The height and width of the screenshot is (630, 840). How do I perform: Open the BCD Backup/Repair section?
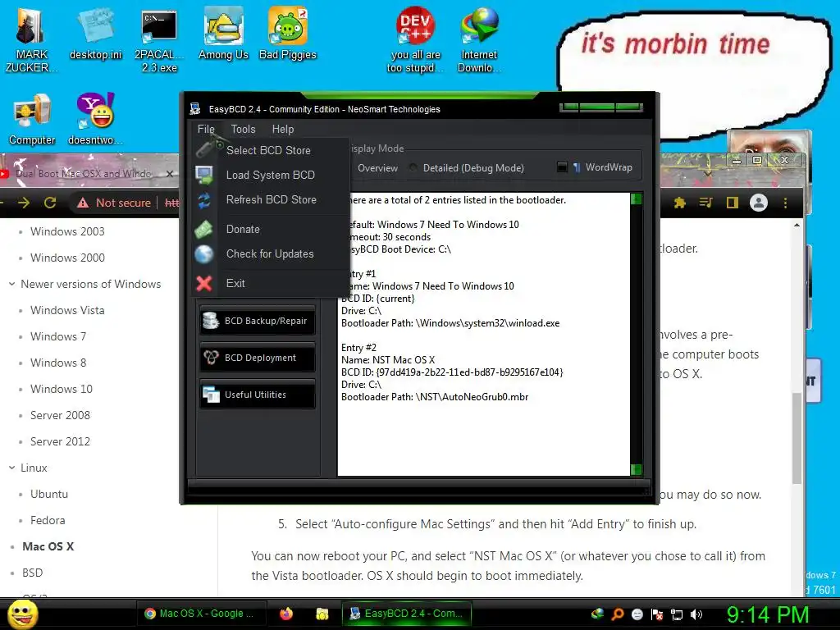[257, 321]
